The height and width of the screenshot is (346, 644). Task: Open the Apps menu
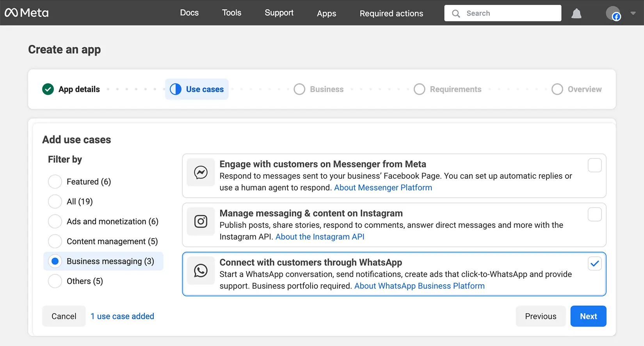(x=327, y=14)
